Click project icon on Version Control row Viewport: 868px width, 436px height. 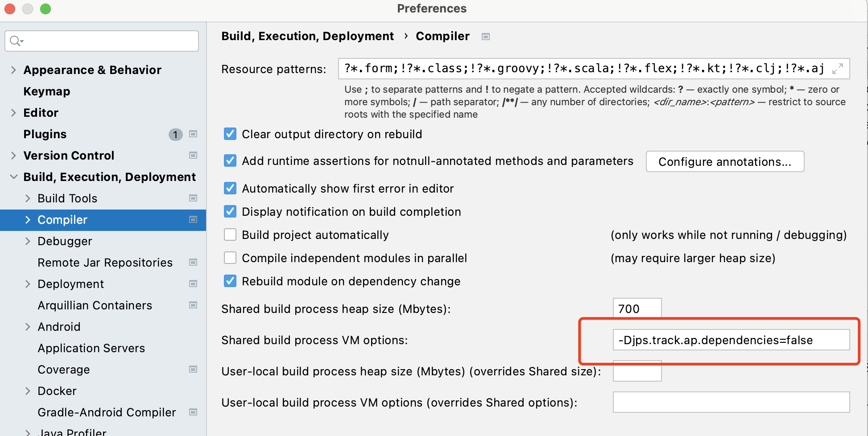point(193,155)
